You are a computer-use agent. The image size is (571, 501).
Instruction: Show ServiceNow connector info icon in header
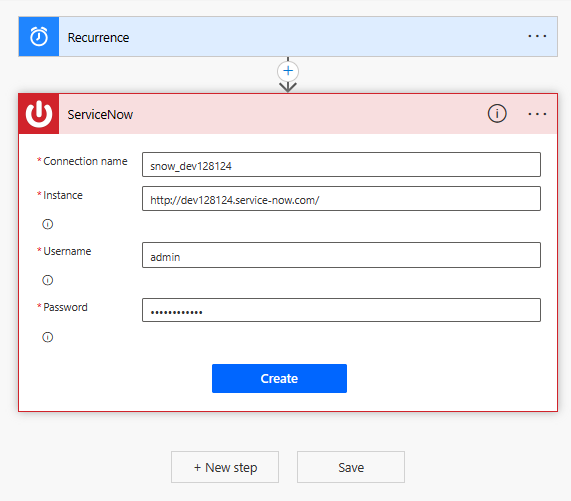click(x=497, y=114)
